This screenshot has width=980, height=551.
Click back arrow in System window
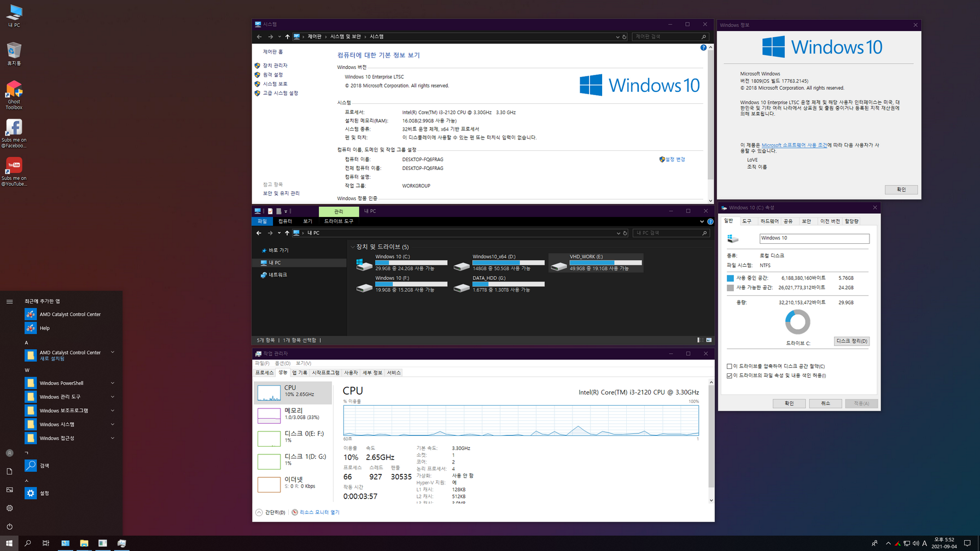coord(259,37)
